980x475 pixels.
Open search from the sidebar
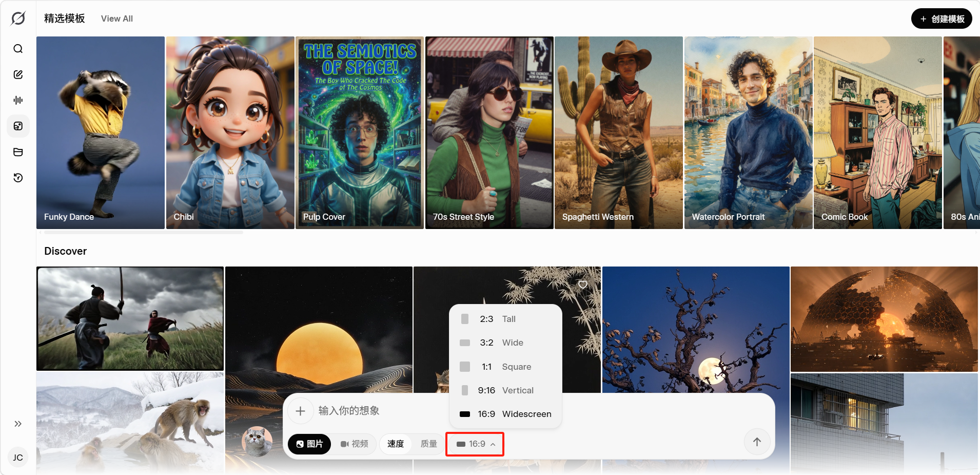coord(18,49)
